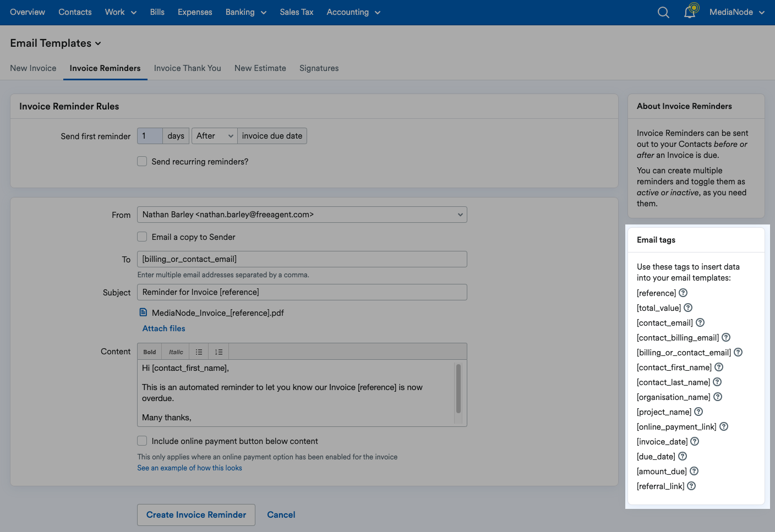Click the Attach files link

tap(164, 328)
